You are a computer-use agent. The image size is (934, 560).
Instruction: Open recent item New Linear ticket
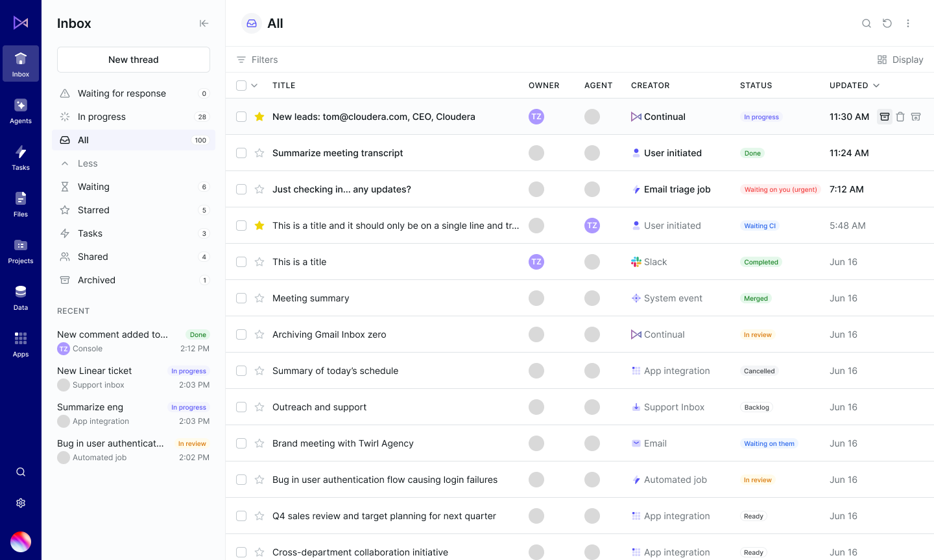pos(134,378)
